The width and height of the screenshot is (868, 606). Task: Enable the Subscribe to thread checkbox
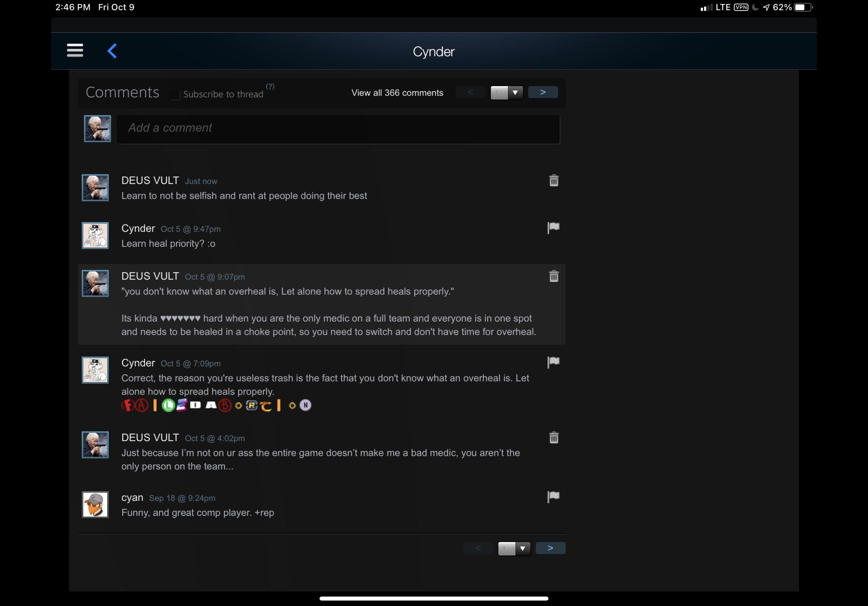(x=176, y=94)
